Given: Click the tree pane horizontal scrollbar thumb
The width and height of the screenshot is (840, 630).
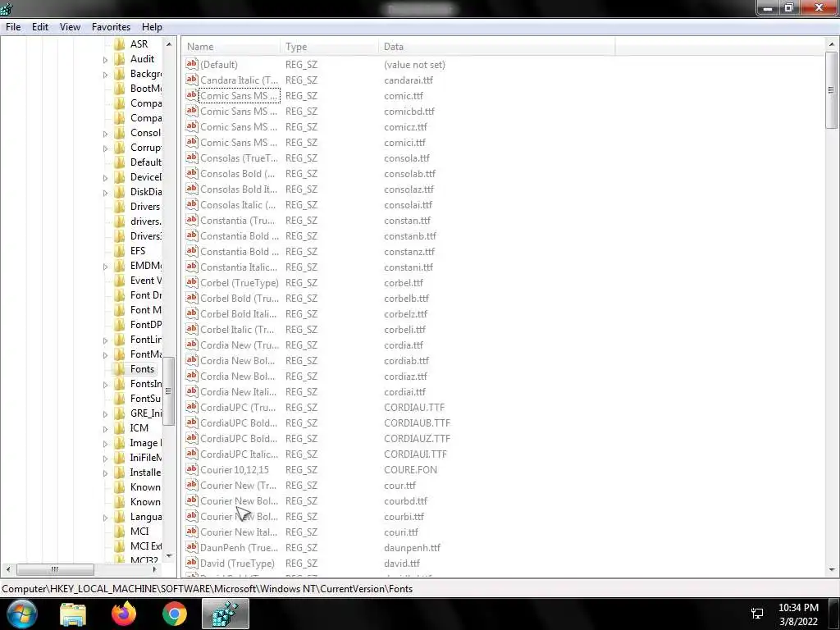Looking at the screenshot, I should (x=55, y=569).
